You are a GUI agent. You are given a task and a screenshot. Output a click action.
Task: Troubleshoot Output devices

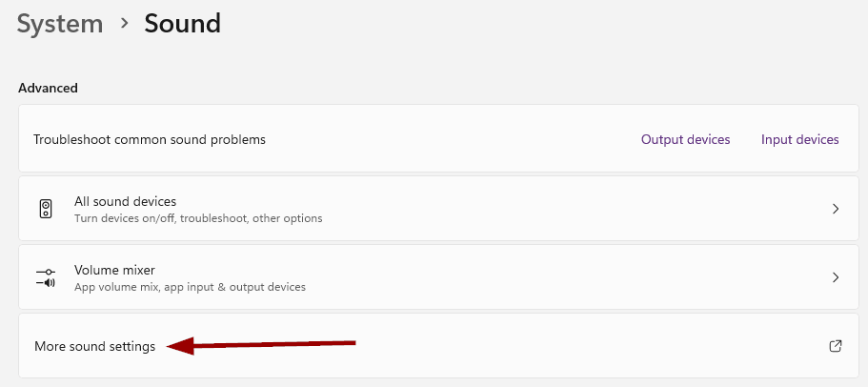(685, 139)
